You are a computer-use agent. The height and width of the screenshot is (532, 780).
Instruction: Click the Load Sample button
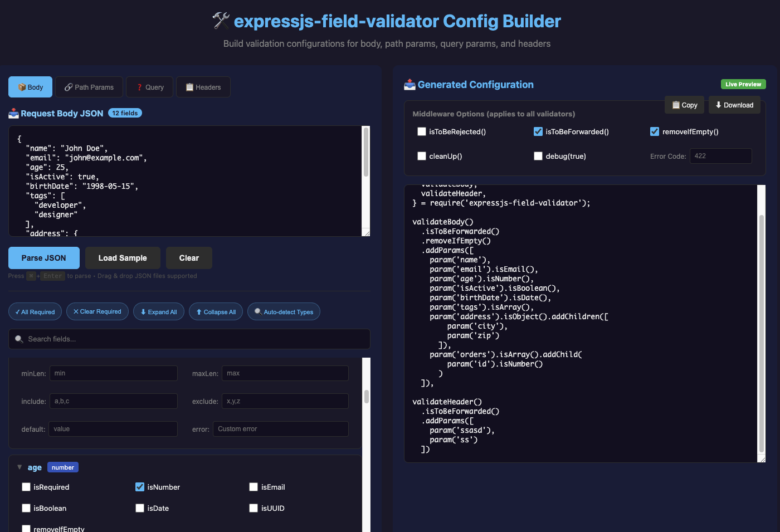point(123,257)
